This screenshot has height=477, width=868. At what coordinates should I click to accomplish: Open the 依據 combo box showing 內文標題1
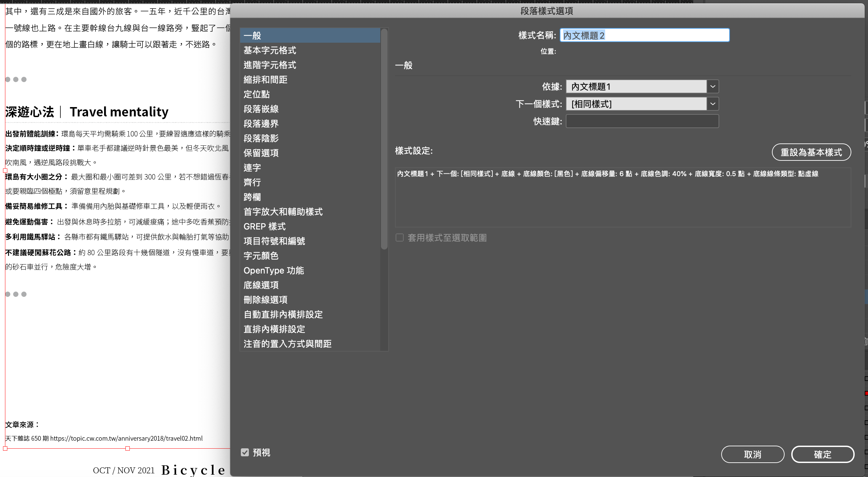point(636,87)
